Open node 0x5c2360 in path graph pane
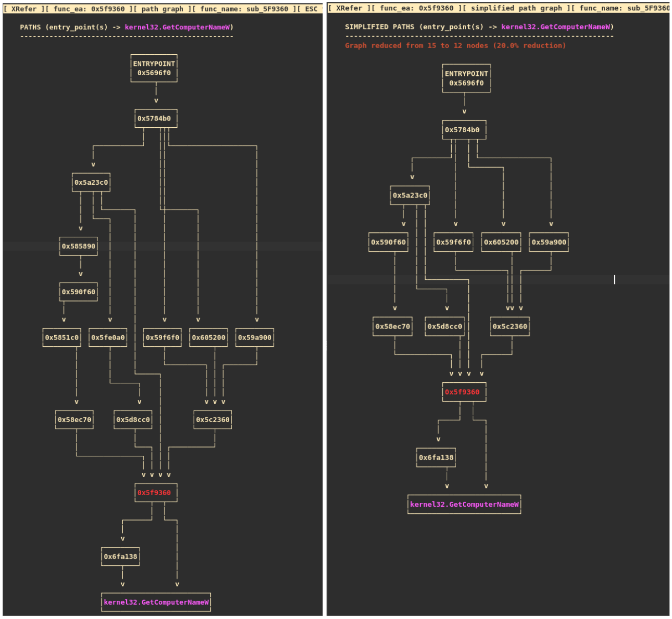The image size is (672, 619). [213, 419]
